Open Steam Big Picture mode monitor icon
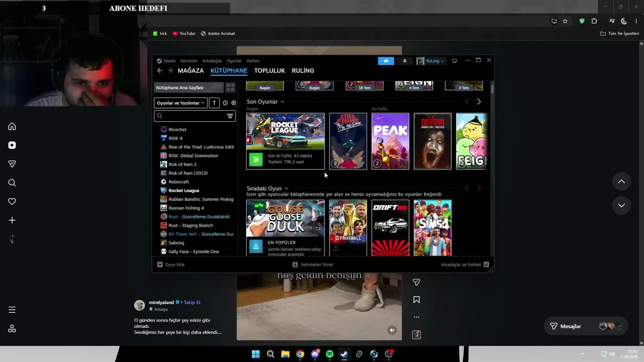Screen dimensions: 644x362 (x=454, y=61)
